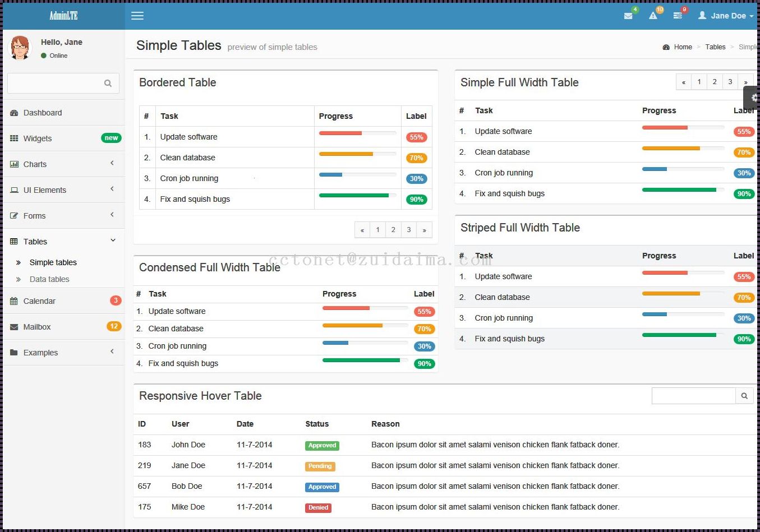Click Fix and squish bugs progress bar in Striped table
Image resolution: width=760 pixels, height=532 pixels.
(683, 335)
